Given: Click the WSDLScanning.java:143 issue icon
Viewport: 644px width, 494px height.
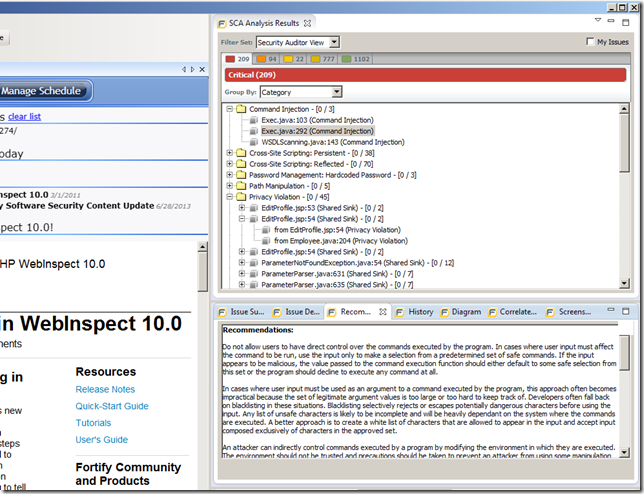Looking at the screenshot, I should 254,142.
